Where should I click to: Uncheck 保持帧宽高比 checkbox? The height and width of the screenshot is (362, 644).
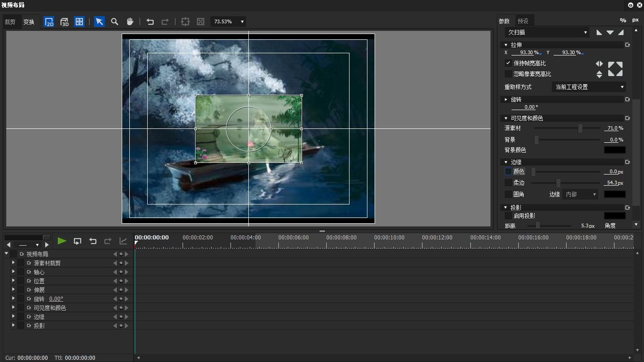click(508, 63)
